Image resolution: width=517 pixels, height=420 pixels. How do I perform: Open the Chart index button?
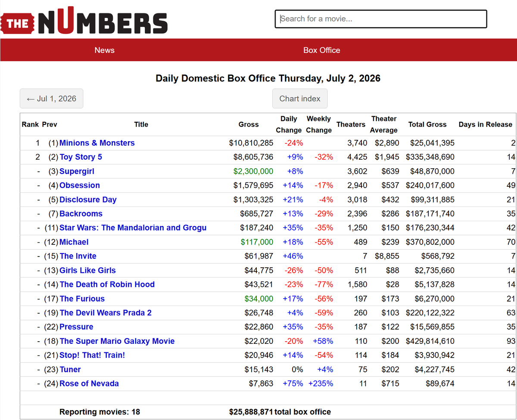(300, 99)
